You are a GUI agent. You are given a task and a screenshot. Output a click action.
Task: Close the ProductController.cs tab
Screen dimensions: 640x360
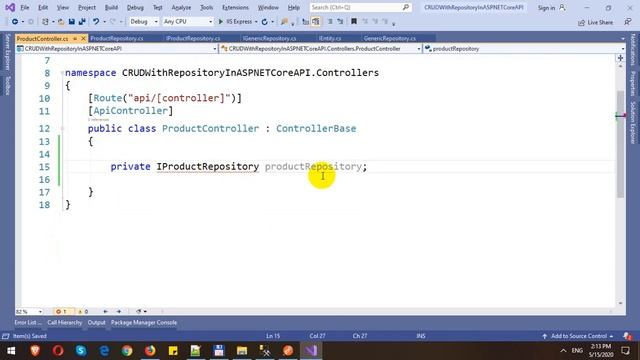[83, 38]
